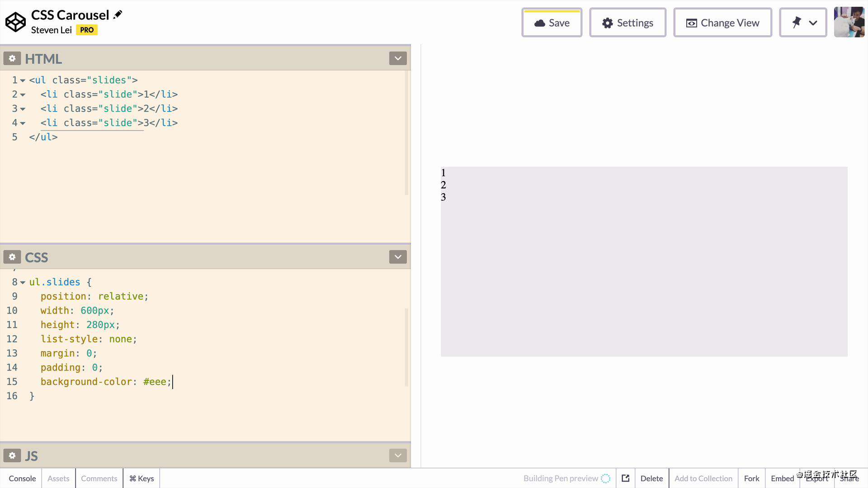This screenshot has width=868, height=488.
Task: Expand the JS panel dropdown chevron
Action: pyautogui.click(x=398, y=455)
